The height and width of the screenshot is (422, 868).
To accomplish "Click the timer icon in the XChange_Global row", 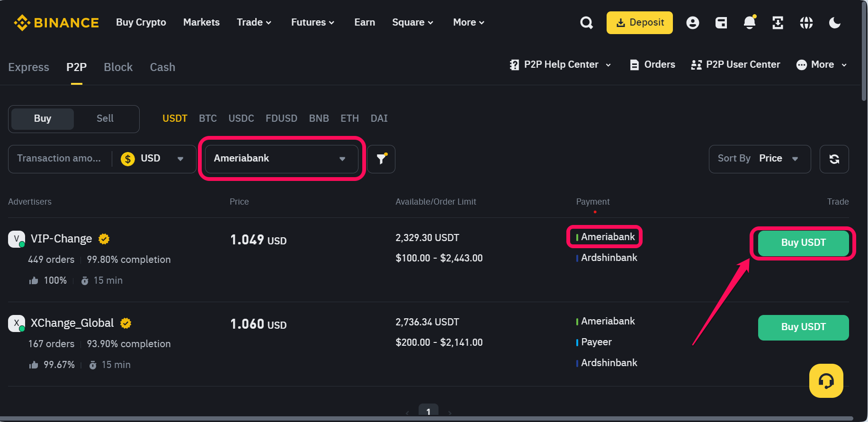I will click(x=93, y=365).
